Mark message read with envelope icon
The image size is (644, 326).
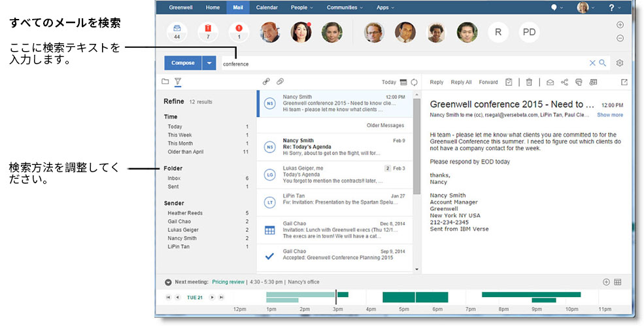click(x=550, y=82)
